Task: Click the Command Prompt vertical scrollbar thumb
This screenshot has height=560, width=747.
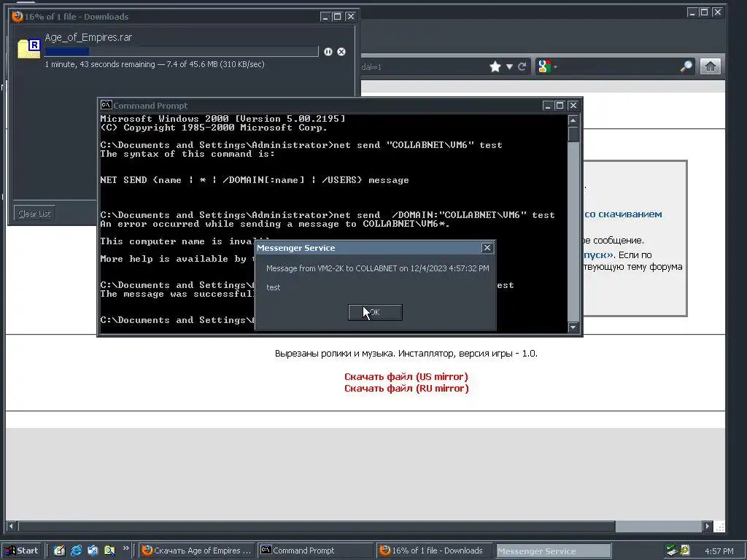Action: pos(573,134)
